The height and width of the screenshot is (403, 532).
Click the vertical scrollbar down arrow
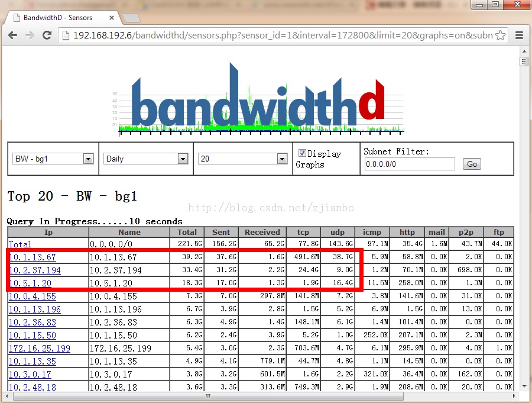(524, 386)
